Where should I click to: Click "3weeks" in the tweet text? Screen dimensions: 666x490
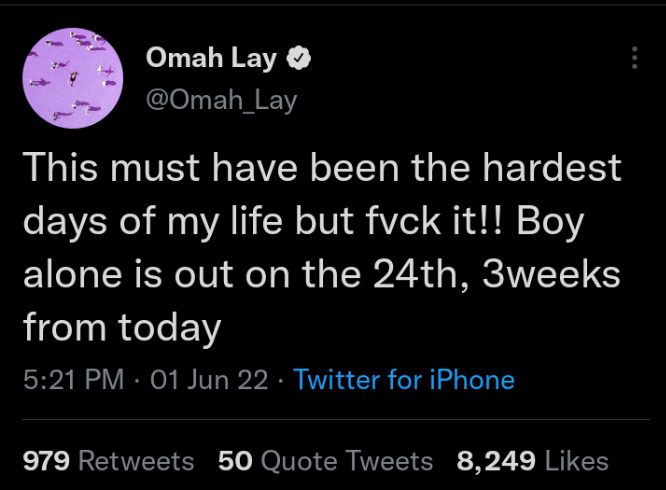[x=551, y=274]
